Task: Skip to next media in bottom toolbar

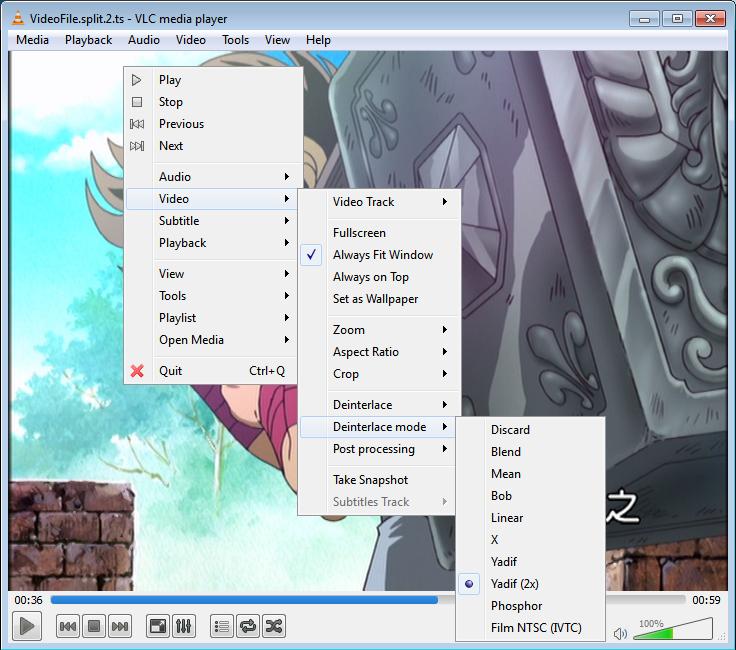Action: pos(120,626)
